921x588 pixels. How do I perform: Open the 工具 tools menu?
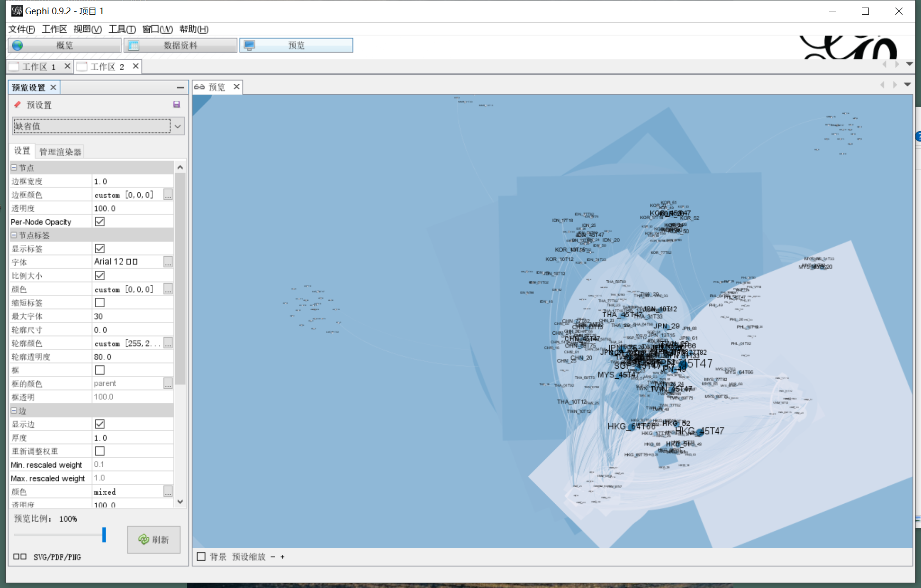click(122, 29)
